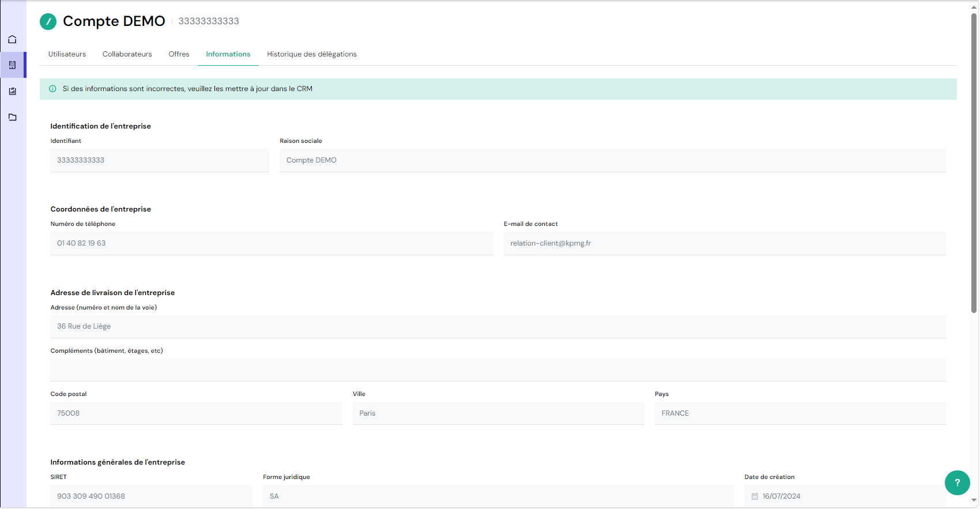Screen dimensions: 980x509
Task: Click the Adresse field showing 36 Rue de Liège
Action: [498, 326]
